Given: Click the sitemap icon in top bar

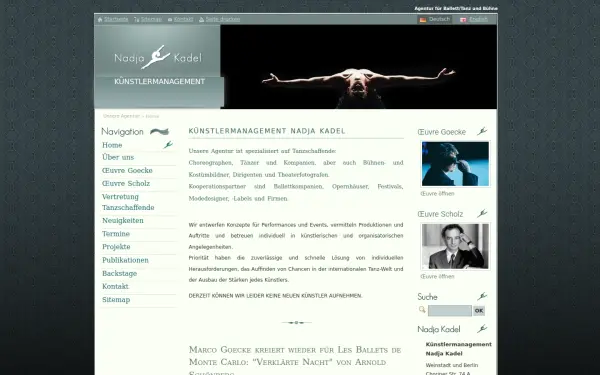Looking at the screenshot, I should [137, 20].
